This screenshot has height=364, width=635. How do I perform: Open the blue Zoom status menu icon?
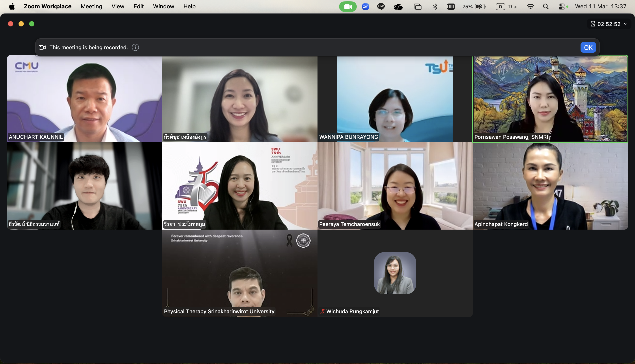[x=365, y=7]
